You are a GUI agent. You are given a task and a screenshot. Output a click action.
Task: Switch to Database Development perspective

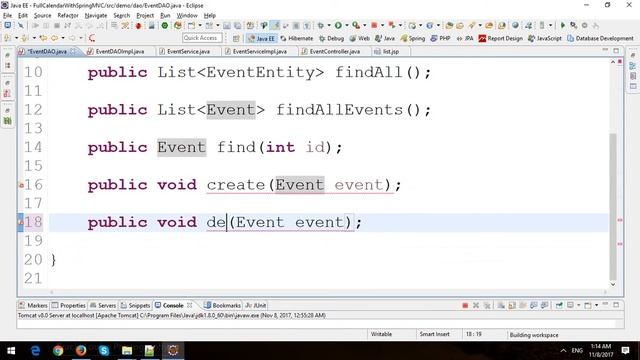click(x=600, y=38)
